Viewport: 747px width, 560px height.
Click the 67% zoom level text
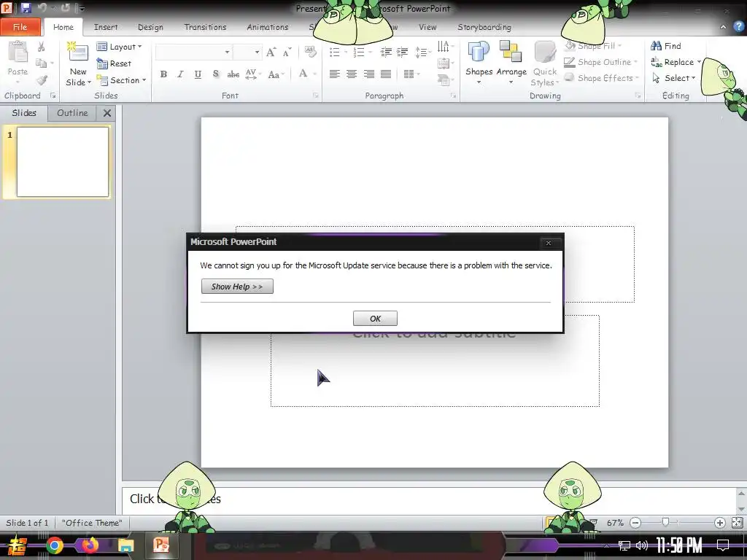(x=615, y=522)
